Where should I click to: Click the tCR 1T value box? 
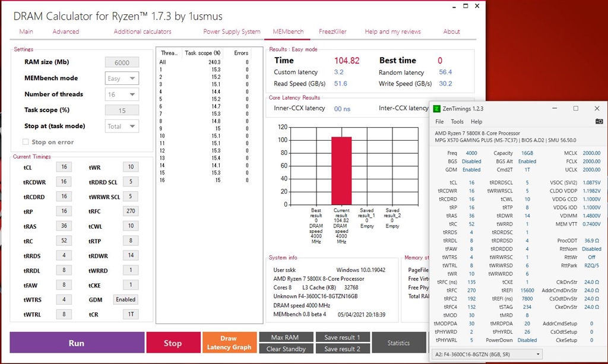coord(131,314)
